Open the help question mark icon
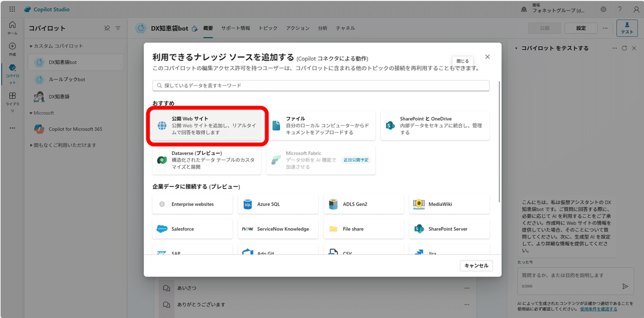The width and height of the screenshot is (644, 318). pos(619,9)
